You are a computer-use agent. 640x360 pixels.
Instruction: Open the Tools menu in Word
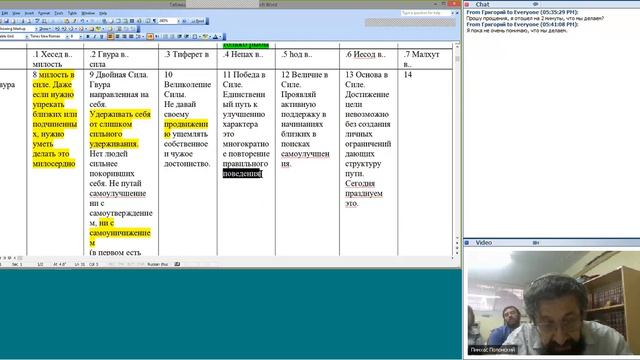coord(59,13)
